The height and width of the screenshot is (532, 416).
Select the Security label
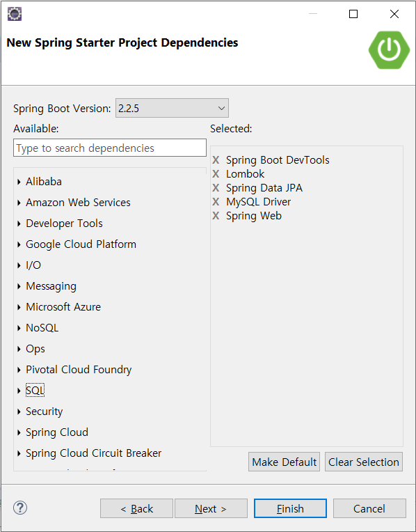point(44,412)
